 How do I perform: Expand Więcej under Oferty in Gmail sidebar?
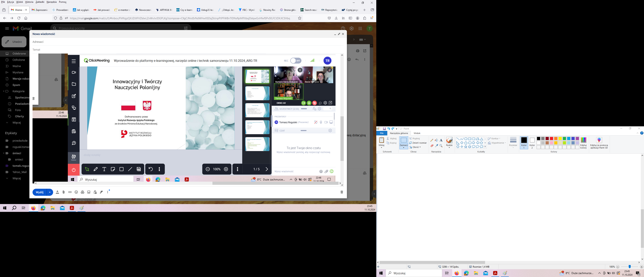pos(16,123)
